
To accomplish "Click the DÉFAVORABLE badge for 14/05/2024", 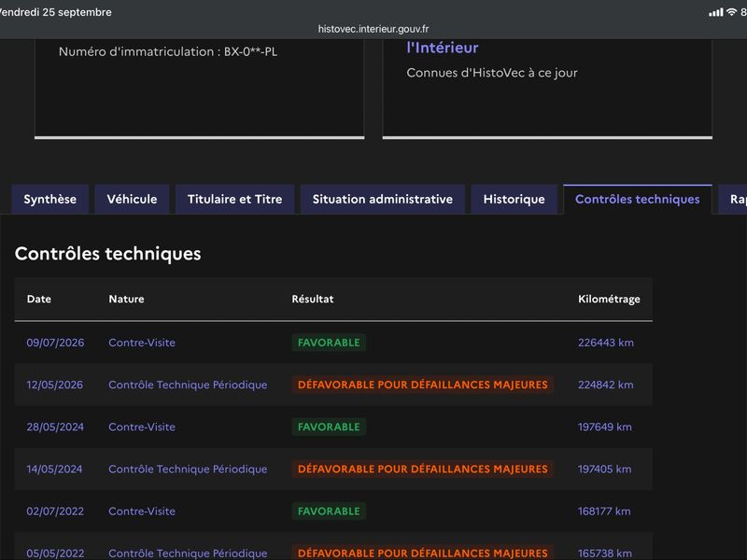I will pyautogui.click(x=423, y=469).
